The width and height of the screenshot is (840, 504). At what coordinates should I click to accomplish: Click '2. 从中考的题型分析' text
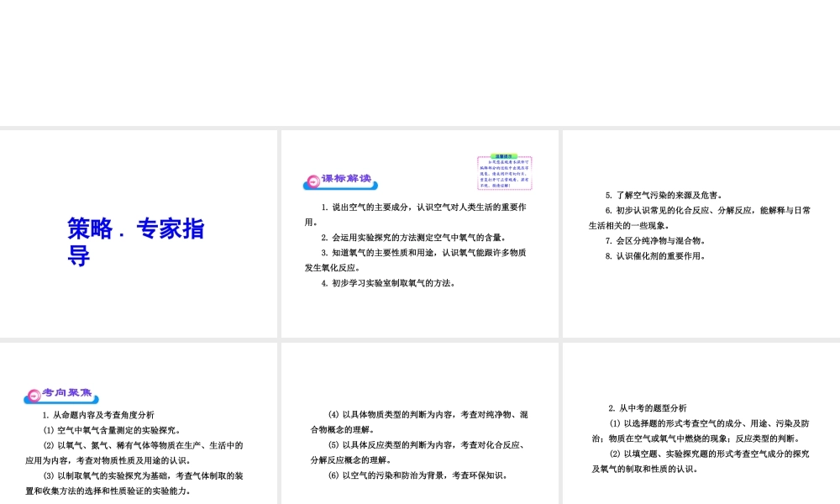pos(648,408)
